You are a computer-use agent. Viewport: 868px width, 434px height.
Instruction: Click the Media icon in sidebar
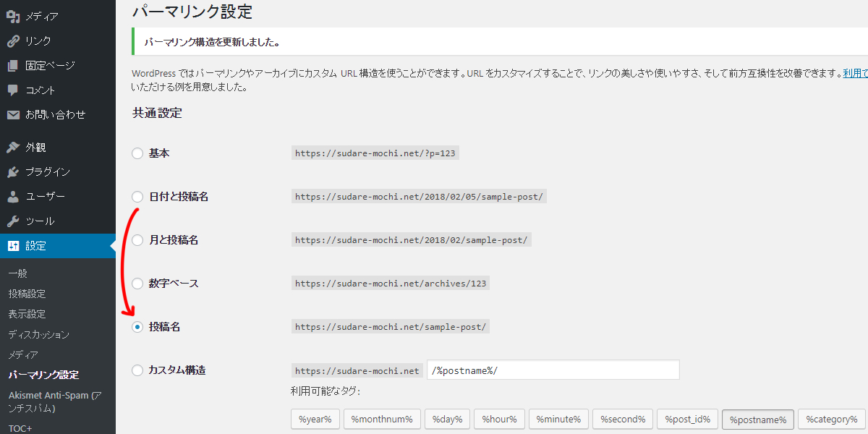tap(13, 16)
